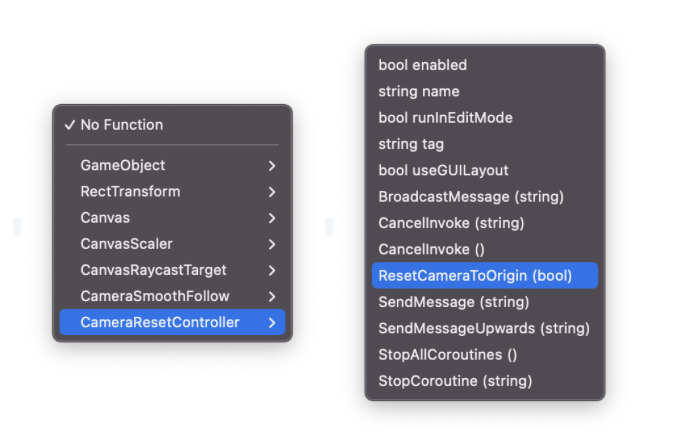Expand the RectTransform submenu arrow
The width and height of the screenshot is (674, 443).
(271, 191)
